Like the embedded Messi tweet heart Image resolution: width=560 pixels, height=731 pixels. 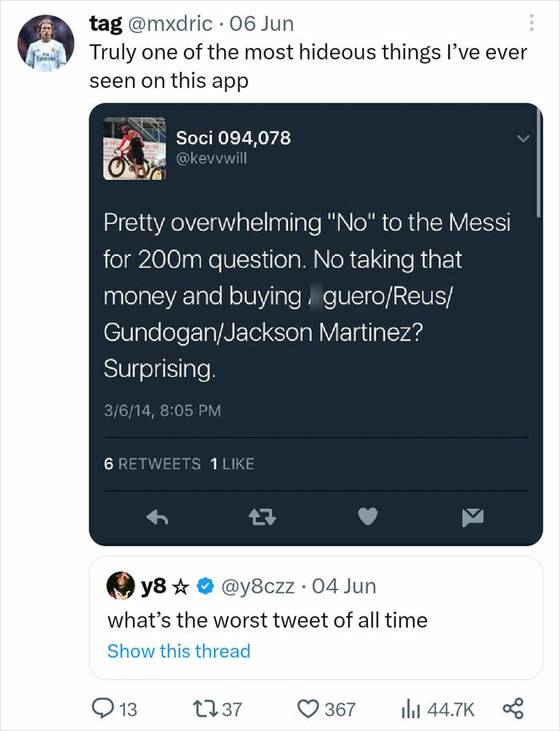367,517
